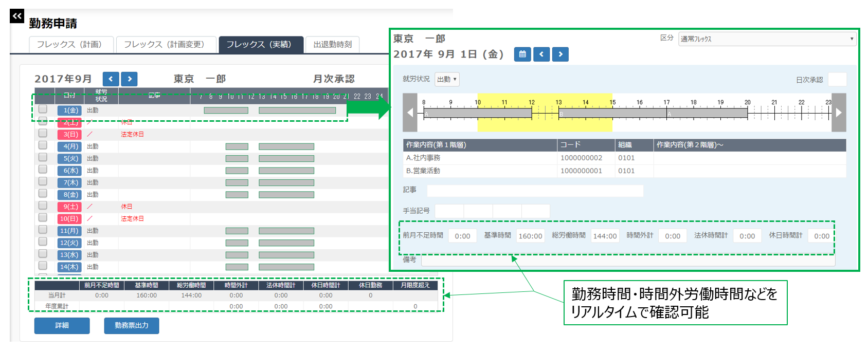This screenshot has height=352, width=868.
Task: Click 年度累計 row label
Action: [57, 306]
